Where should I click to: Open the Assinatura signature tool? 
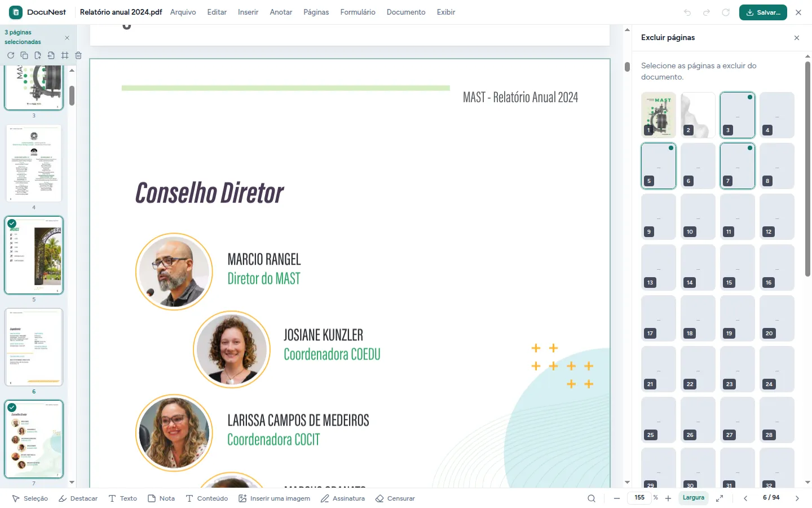pos(343,498)
